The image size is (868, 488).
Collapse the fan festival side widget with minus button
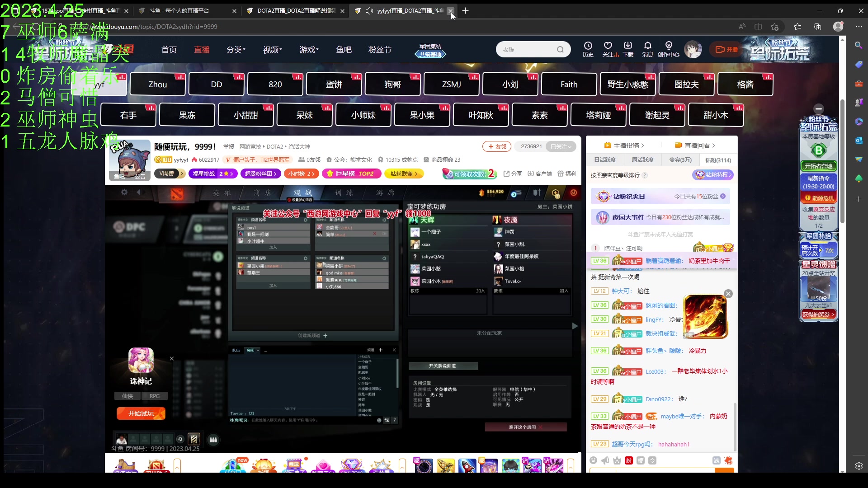(818, 108)
